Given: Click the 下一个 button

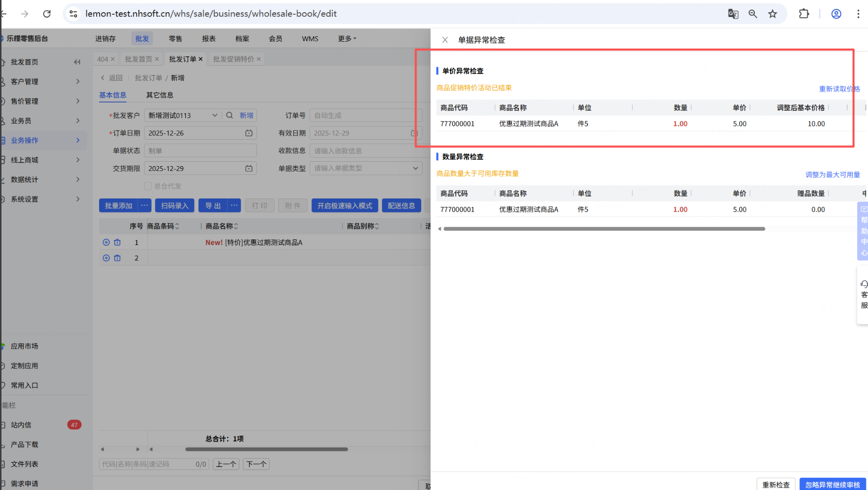Looking at the screenshot, I should coord(256,464).
